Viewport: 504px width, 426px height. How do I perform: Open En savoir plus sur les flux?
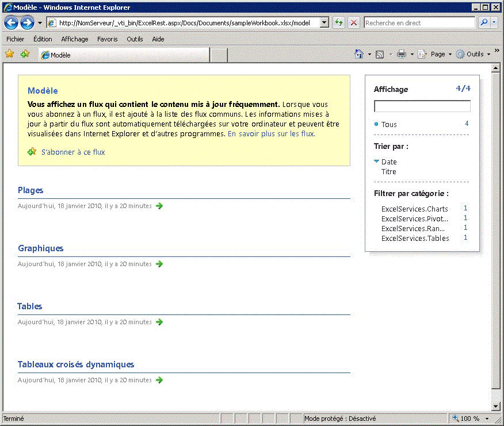[x=273, y=133]
